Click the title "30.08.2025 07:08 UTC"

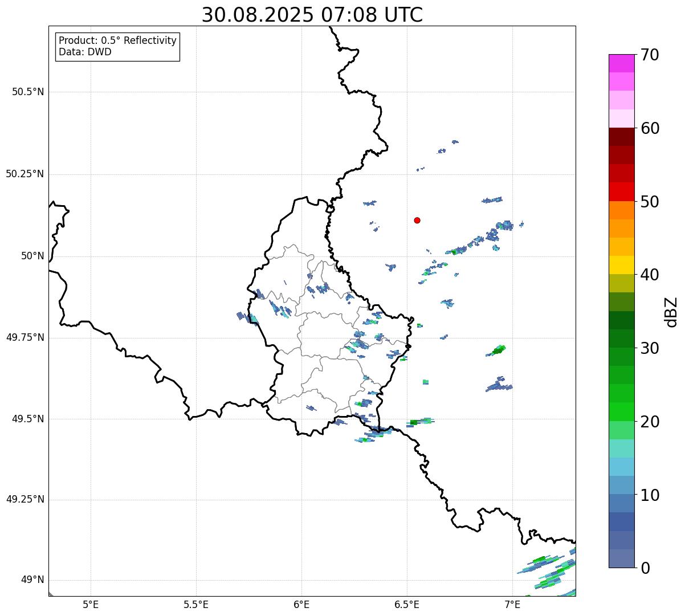coord(312,15)
